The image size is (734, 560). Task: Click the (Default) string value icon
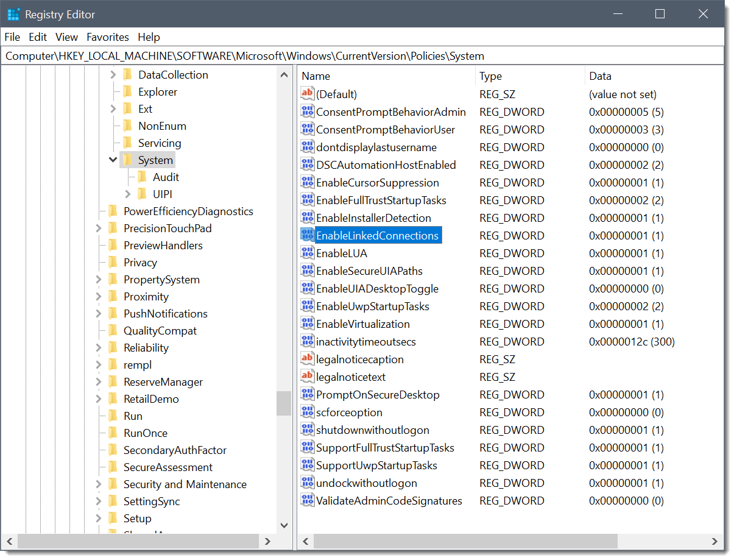(307, 94)
